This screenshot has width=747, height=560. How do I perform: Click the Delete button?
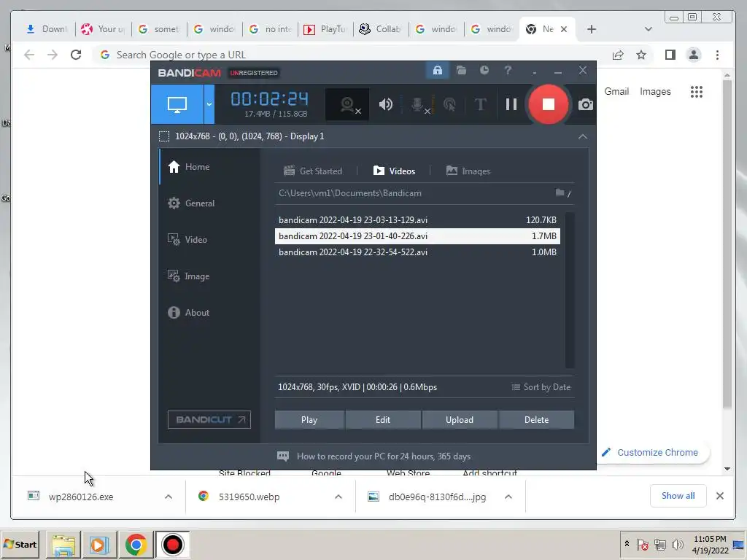pyautogui.click(x=536, y=420)
